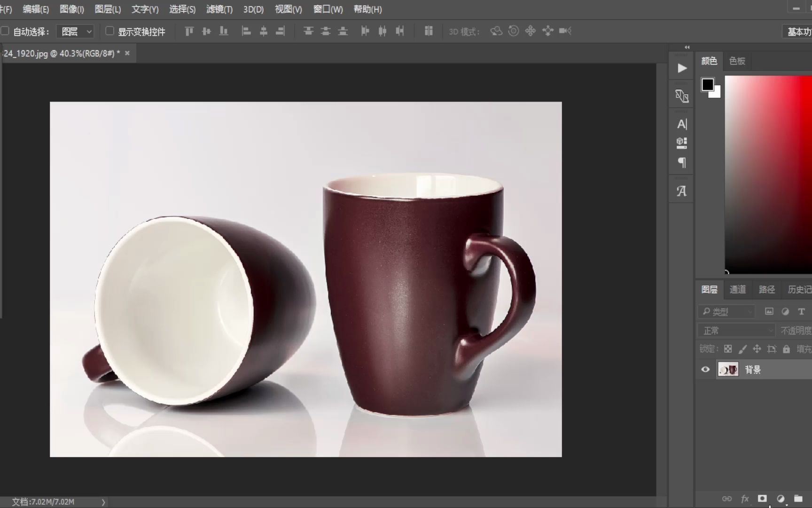812x508 pixels.
Task: Select the 3D roll object mode icon
Action: (514, 31)
